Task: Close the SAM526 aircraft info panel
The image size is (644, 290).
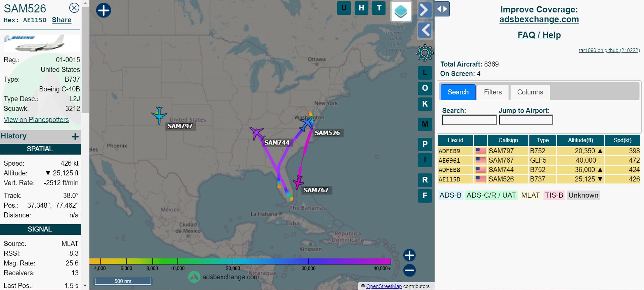Action: coord(74,8)
